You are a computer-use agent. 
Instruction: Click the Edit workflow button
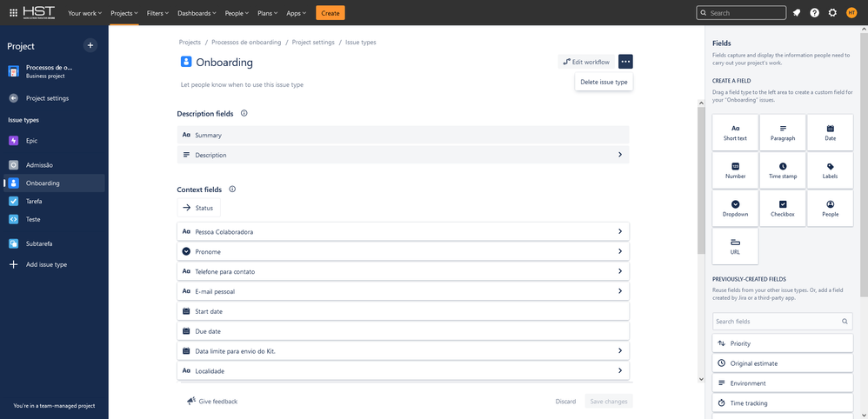tap(587, 62)
